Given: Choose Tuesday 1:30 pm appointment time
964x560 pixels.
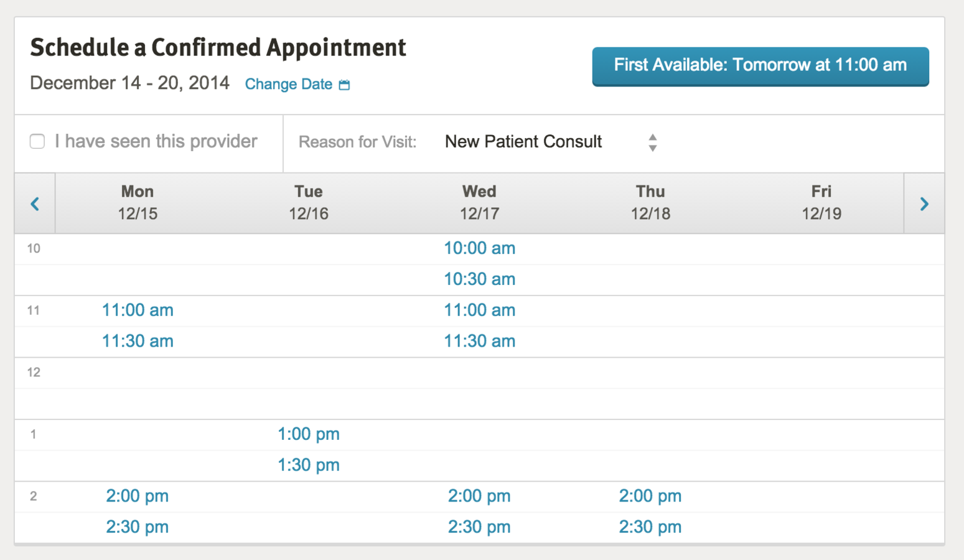Looking at the screenshot, I should pos(309,465).
